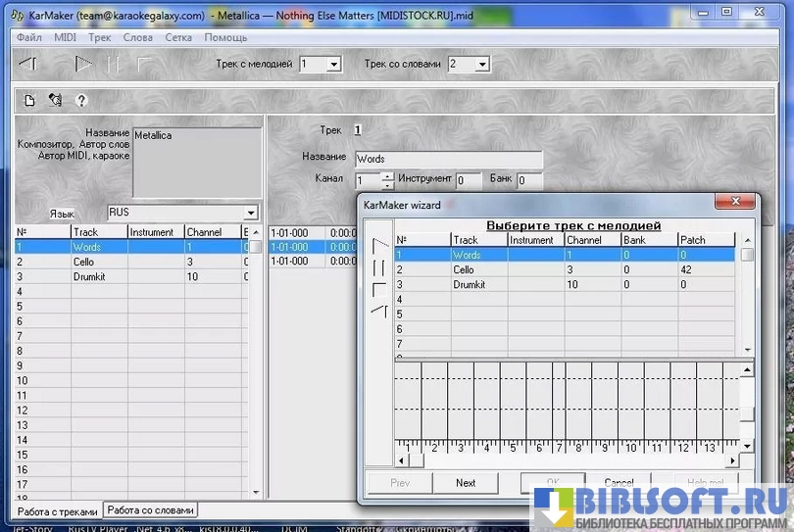Open the 'Сетка' menu
This screenshot has height=532, width=794.
click(x=178, y=37)
